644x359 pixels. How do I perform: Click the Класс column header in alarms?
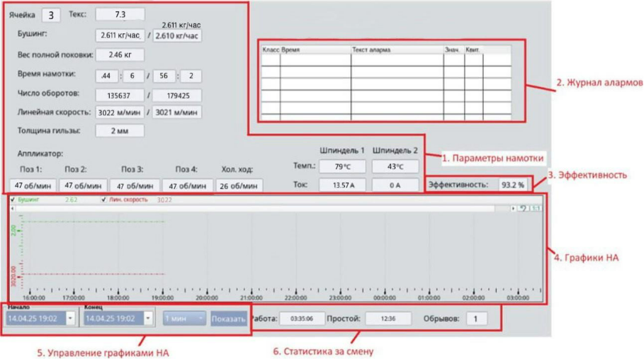point(271,50)
